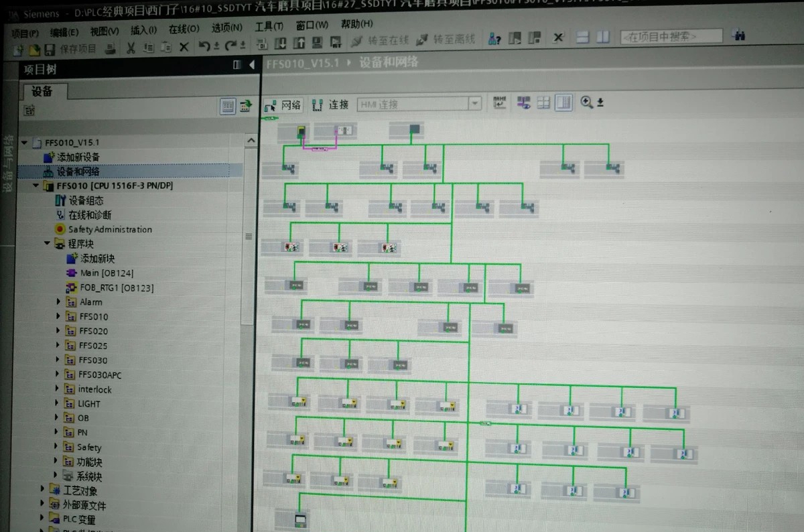Start the CPU via toolbar icon
Viewport: 804px width, 532px height.
[516, 38]
